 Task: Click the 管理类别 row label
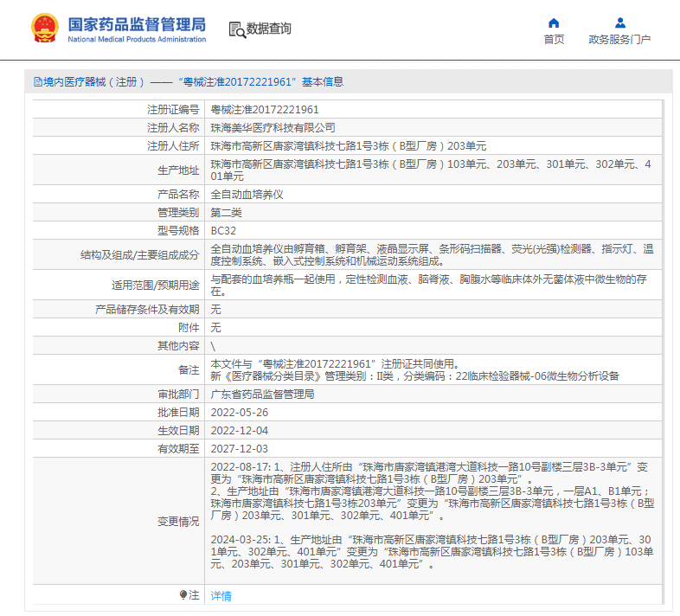pyautogui.click(x=178, y=213)
